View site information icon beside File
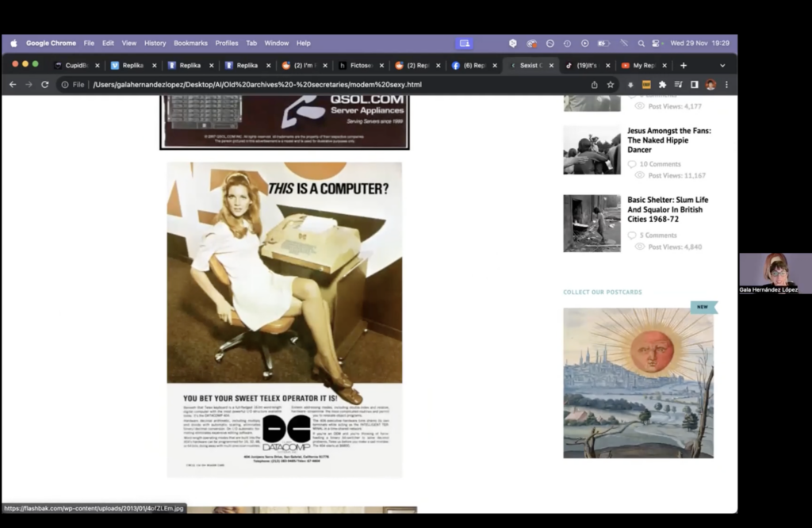The height and width of the screenshot is (528, 812). [65, 84]
